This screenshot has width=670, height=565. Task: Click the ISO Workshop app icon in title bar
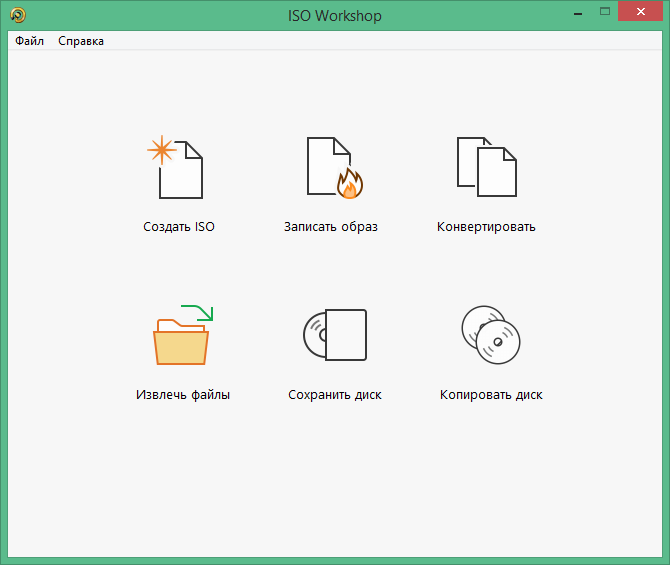point(17,16)
